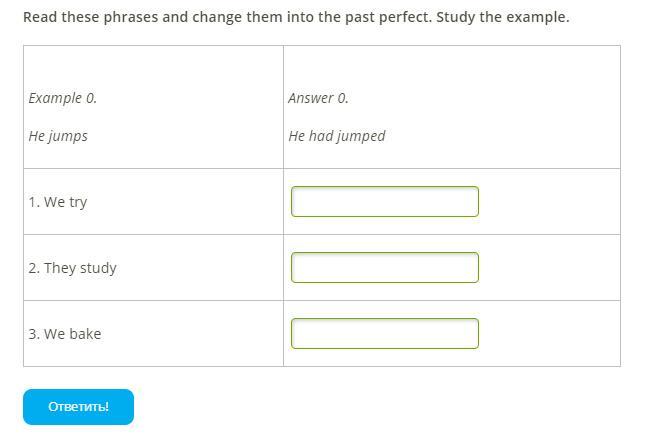Image resolution: width=654 pixels, height=445 pixels.
Task: Click the word "jumped" in the example answer
Action: (x=361, y=136)
